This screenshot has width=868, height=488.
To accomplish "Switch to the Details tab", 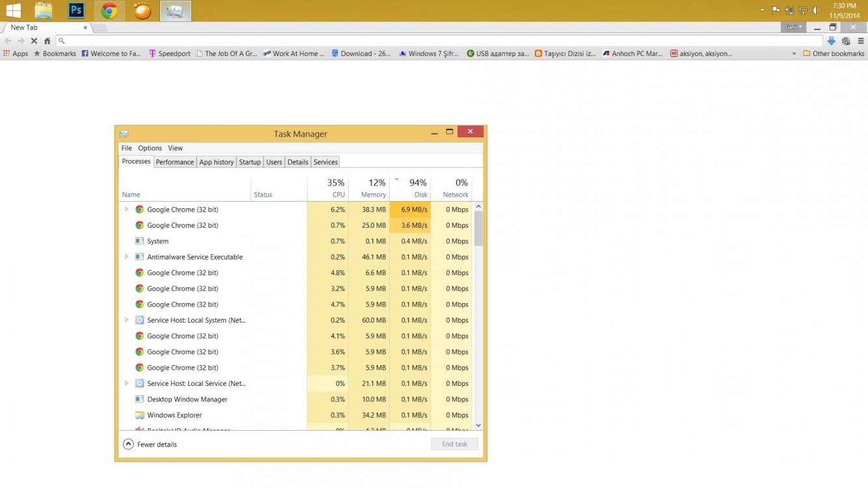I will tap(297, 162).
